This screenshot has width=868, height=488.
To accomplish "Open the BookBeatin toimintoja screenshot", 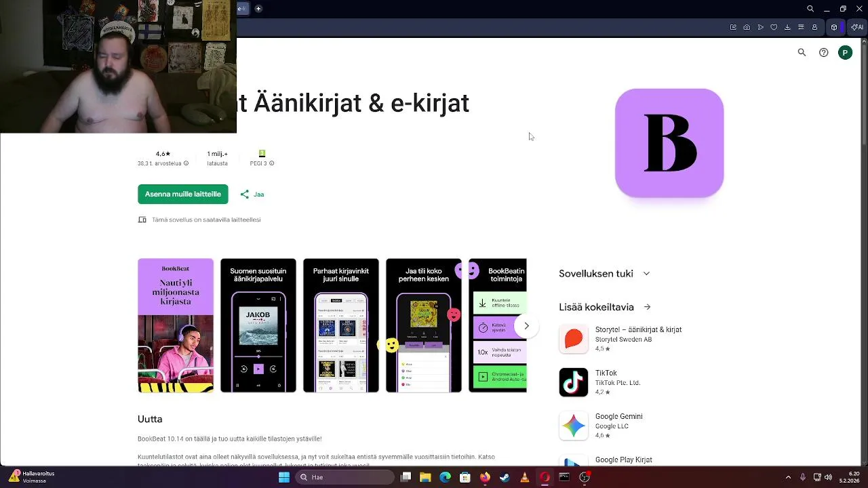I will (x=498, y=325).
